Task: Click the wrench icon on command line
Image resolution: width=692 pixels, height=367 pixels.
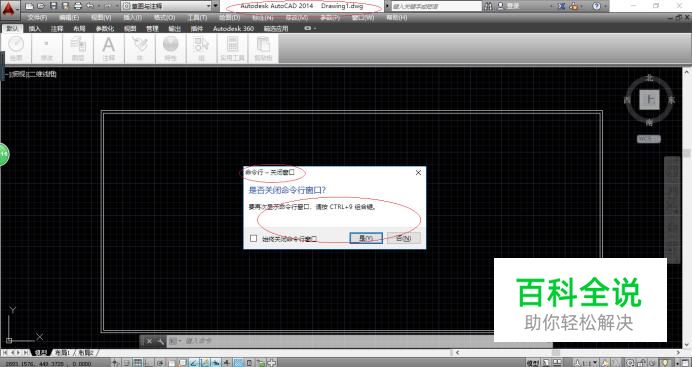Action: (160, 341)
